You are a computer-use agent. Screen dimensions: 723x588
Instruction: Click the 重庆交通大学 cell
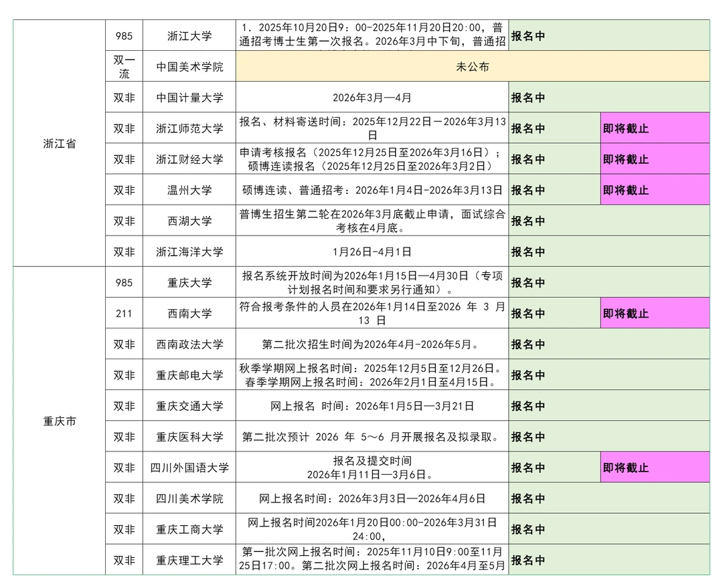[x=189, y=406]
